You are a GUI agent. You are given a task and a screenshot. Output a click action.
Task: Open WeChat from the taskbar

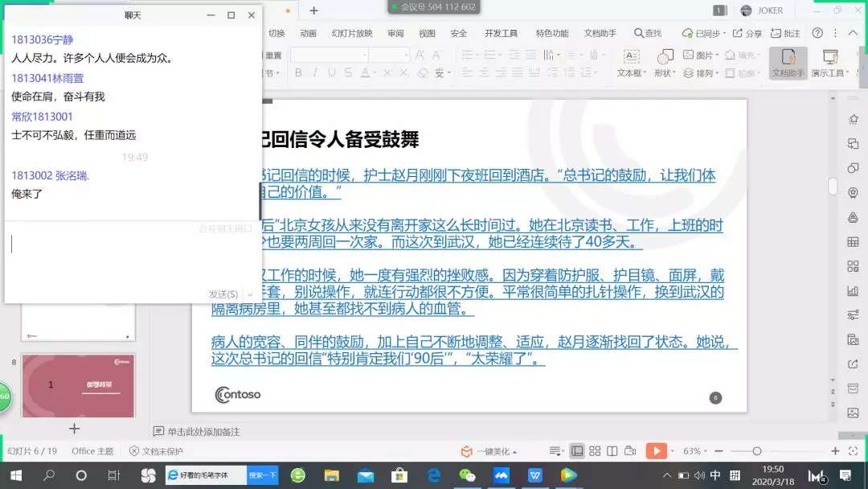point(467,475)
